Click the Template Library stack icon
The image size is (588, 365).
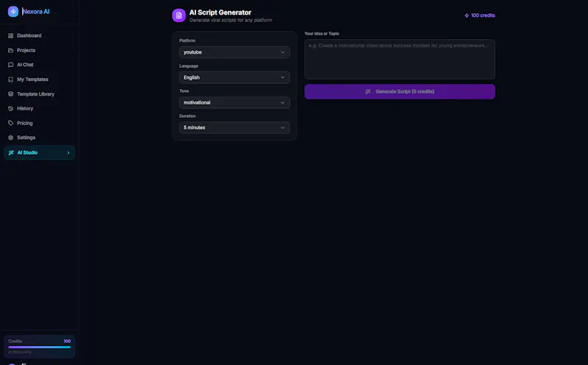click(x=10, y=94)
